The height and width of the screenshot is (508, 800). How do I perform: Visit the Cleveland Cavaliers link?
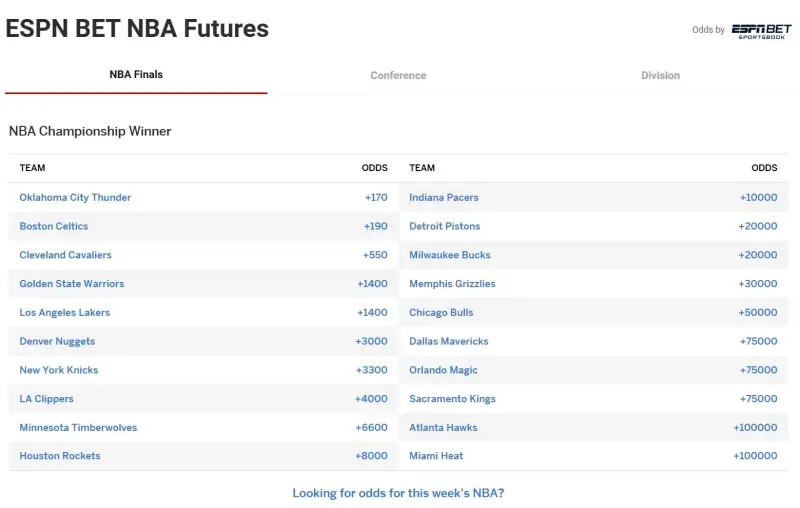tap(65, 255)
